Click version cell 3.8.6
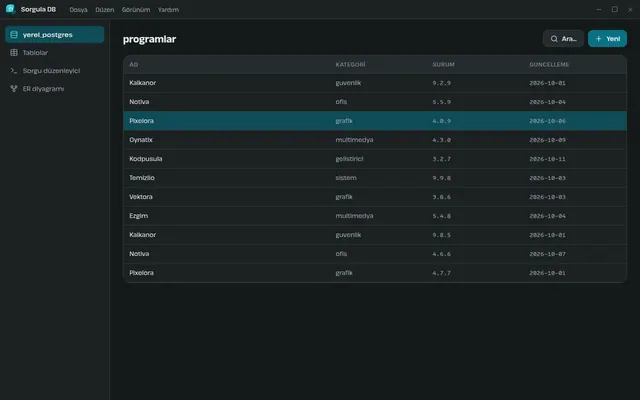 point(442,197)
